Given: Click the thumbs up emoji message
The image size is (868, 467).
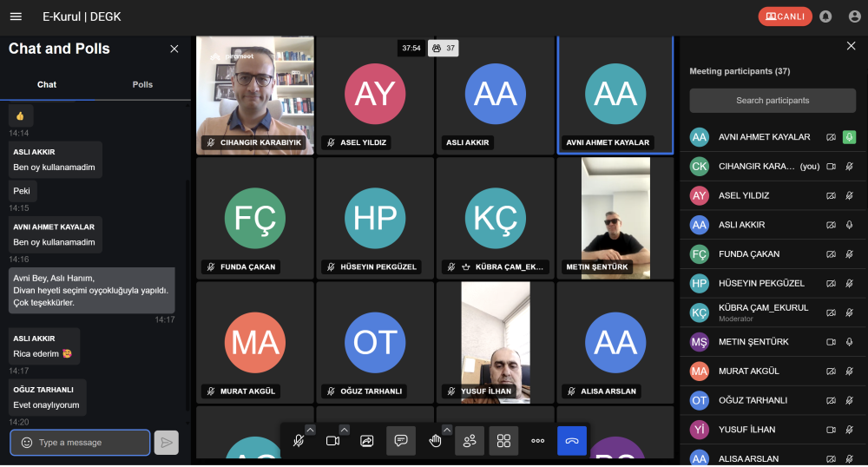Looking at the screenshot, I should tap(21, 116).
